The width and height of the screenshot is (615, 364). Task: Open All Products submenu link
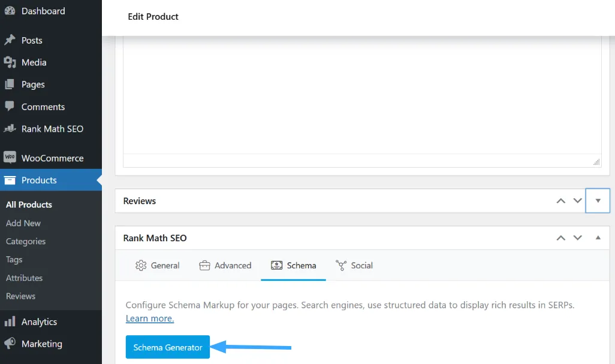coord(29,205)
